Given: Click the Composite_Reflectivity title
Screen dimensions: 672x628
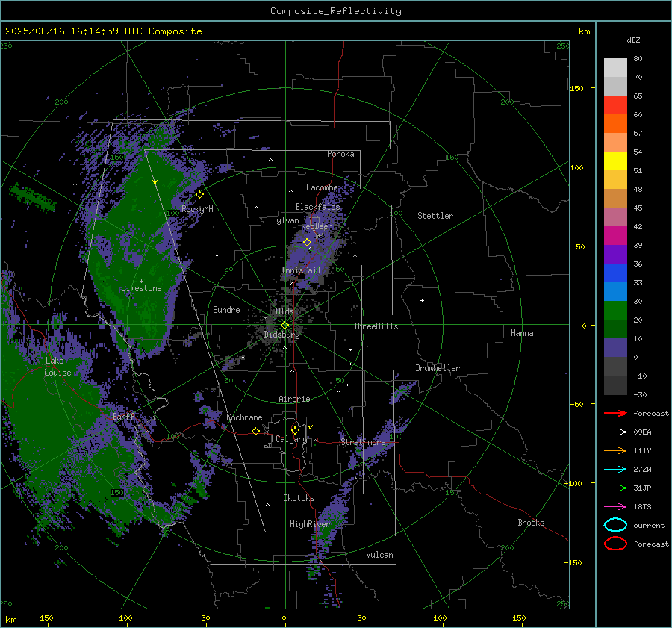Looking at the screenshot, I should pyautogui.click(x=335, y=11).
